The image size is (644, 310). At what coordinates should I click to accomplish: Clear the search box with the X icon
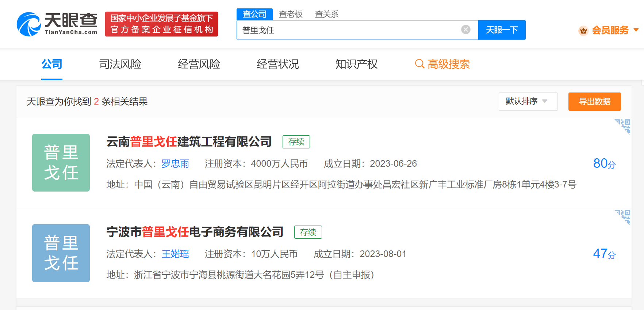(x=466, y=30)
